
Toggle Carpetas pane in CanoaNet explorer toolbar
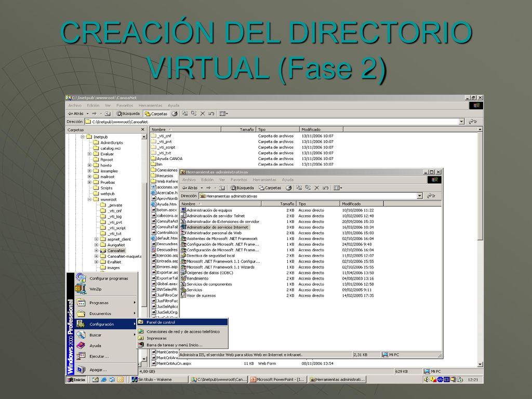156,114
